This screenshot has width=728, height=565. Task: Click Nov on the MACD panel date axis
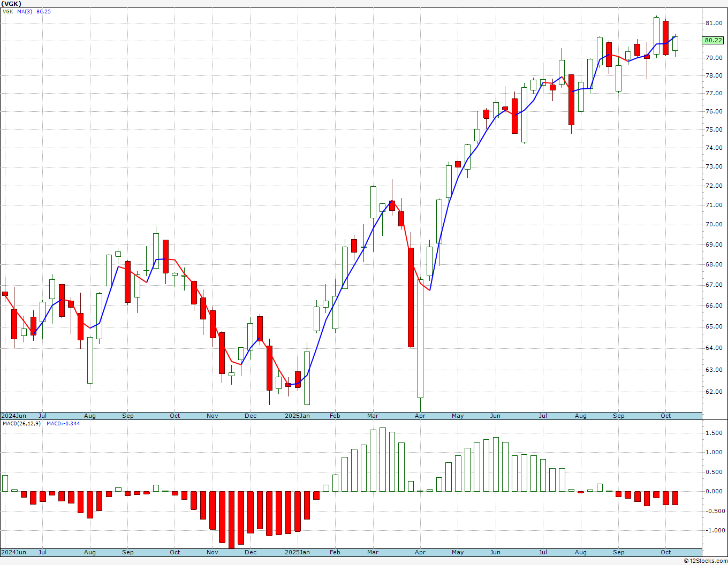(213, 552)
